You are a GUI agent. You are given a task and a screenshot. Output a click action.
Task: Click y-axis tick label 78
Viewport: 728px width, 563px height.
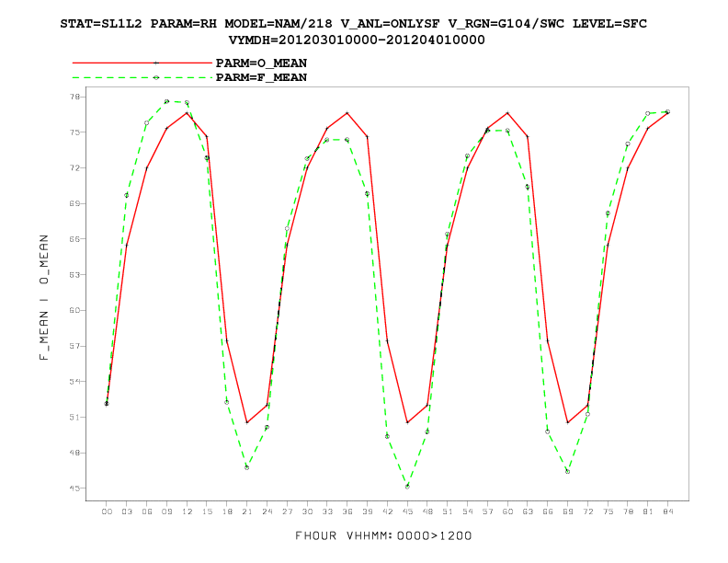[x=74, y=97]
